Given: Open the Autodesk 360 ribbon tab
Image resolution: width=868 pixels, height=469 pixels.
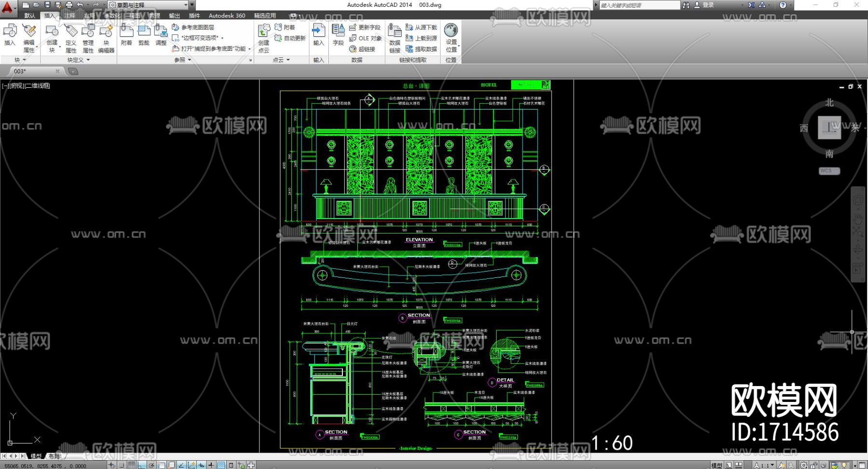Looking at the screenshot, I should [227, 15].
